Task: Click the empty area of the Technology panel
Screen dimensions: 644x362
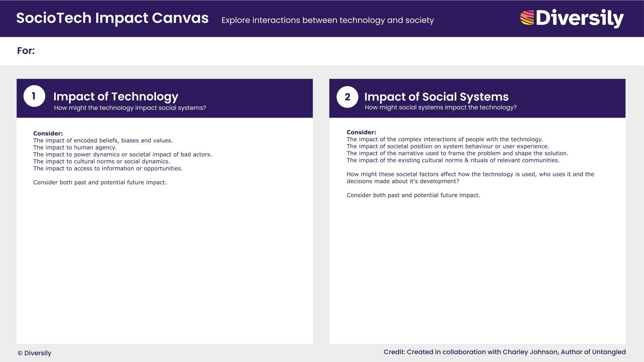Action: [164, 265]
